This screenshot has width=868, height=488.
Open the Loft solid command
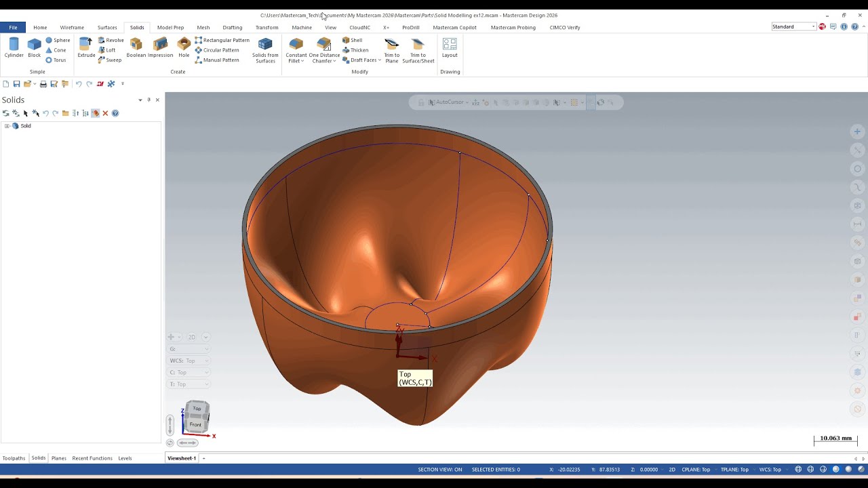[106, 50]
